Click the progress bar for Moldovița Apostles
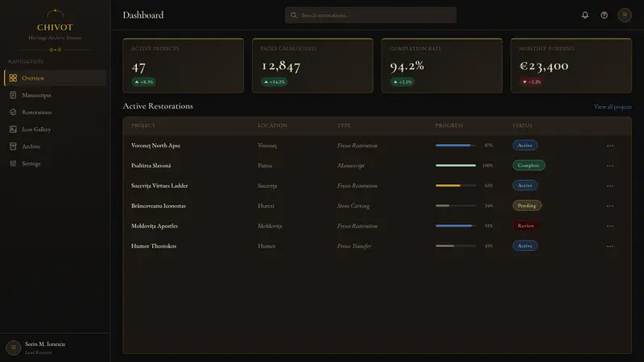This screenshot has height=362, width=644. point(456,226)
